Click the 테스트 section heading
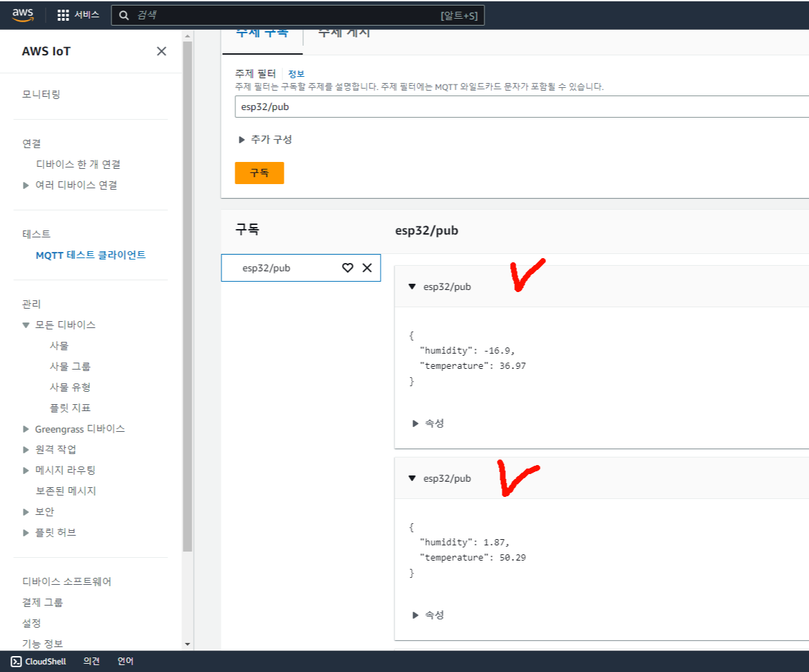Viewport: 809px width, 672px height. [36, 235]
